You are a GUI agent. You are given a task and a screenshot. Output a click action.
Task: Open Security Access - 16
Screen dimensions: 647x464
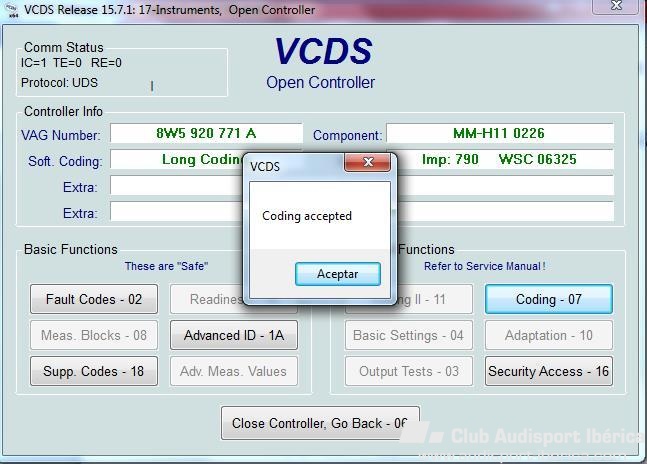click(x=549, y=371)
